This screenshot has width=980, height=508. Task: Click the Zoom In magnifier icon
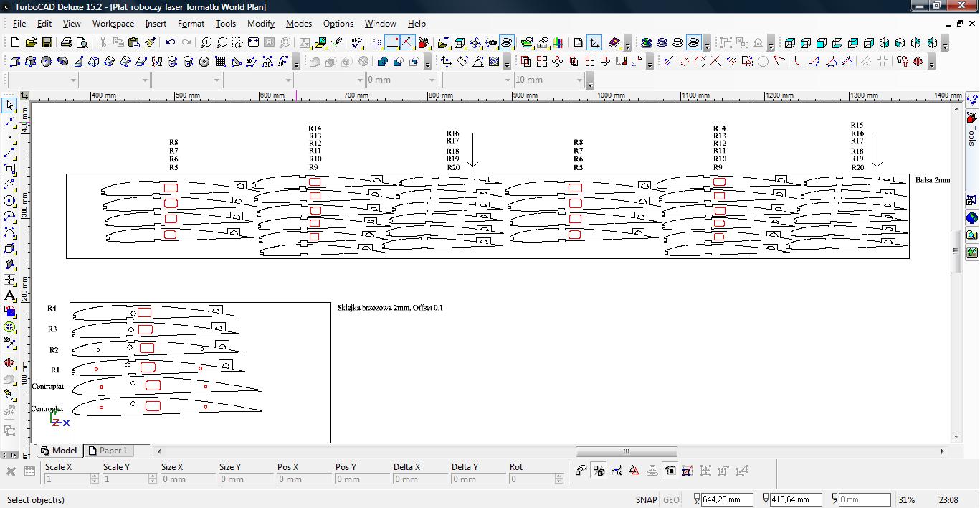click(206, 43)
